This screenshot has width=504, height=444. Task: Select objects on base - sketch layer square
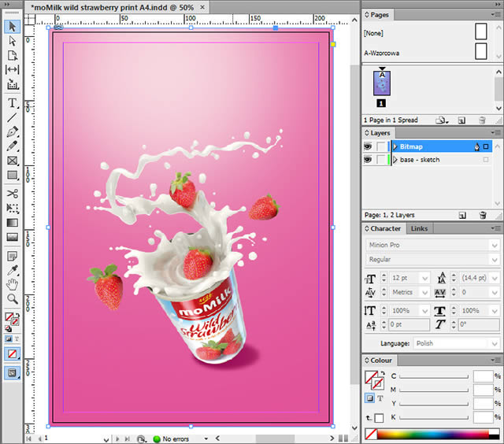486,160
